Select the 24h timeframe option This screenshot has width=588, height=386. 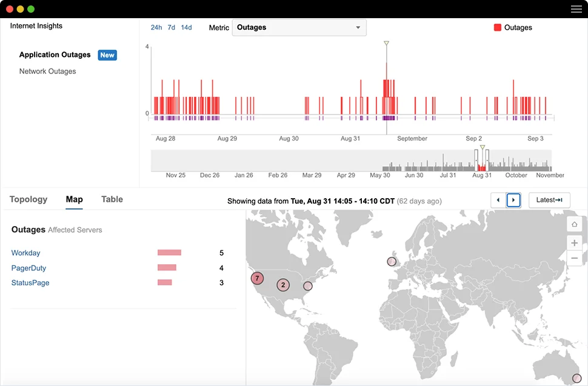coord(156,27)
